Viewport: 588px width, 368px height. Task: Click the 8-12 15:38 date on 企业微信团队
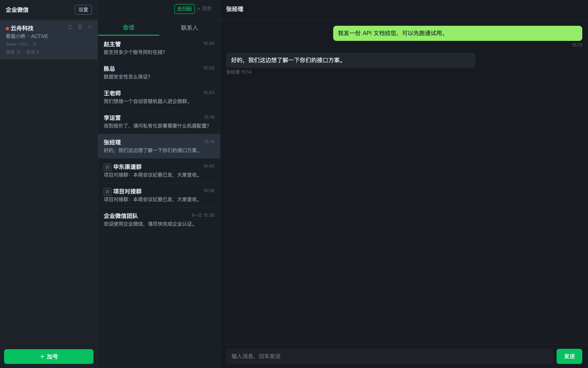pyautogui.click(x=203, y=215)
